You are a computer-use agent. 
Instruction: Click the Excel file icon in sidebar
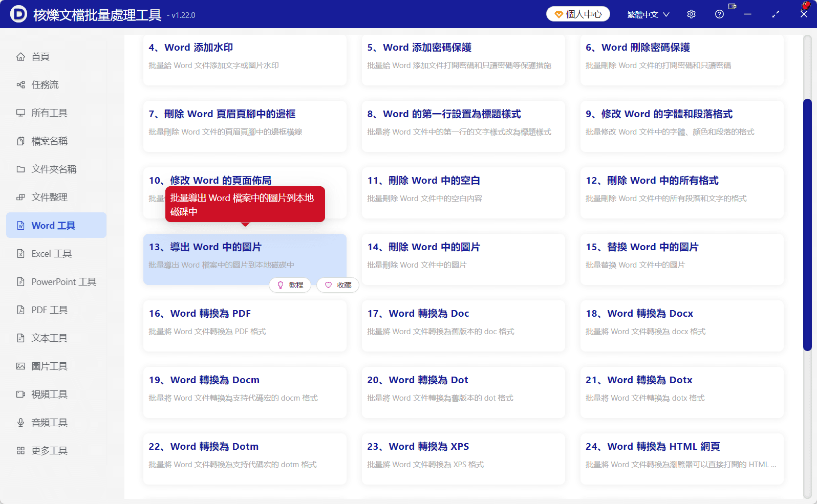[x=20, y=254]
